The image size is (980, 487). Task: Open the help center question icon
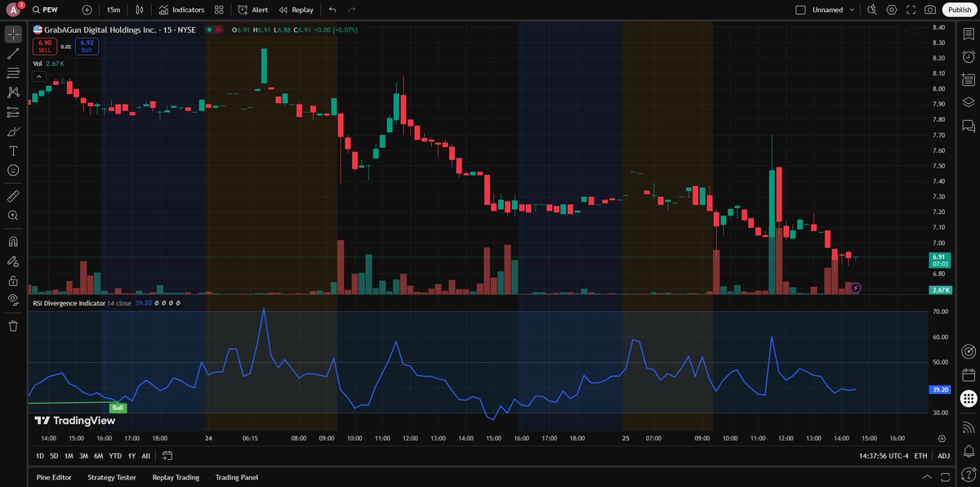point(968,474)
